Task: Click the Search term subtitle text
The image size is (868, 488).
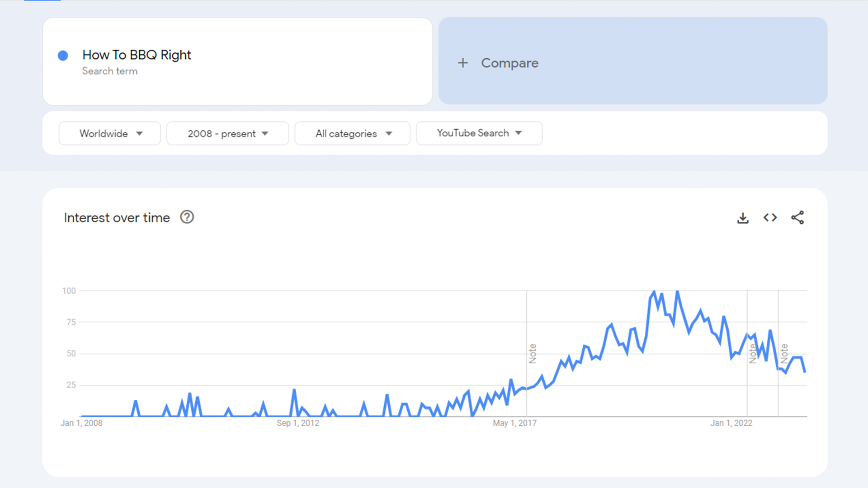Action: (x=110, y=71)
